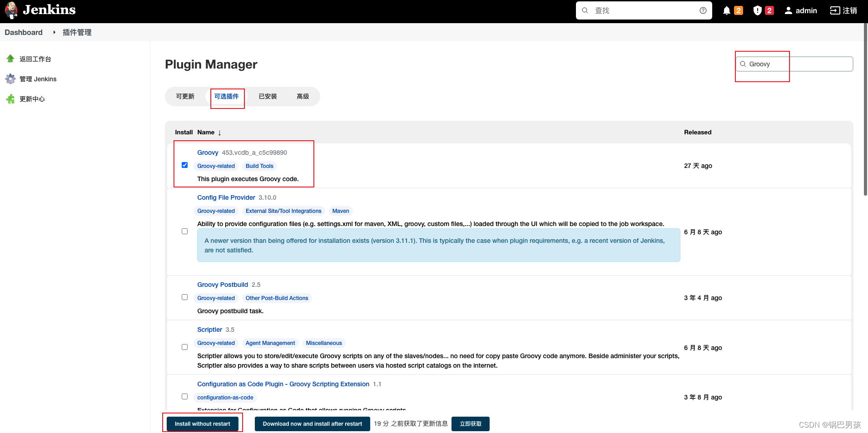Click the 立即获取 button
Image resolution: width=868 pixels, height=433 pixels.
[x=471, y=424]
